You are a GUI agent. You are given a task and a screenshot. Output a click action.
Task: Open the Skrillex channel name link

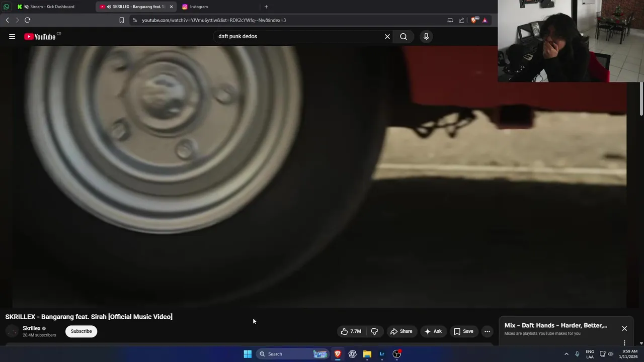coord(32,328)
